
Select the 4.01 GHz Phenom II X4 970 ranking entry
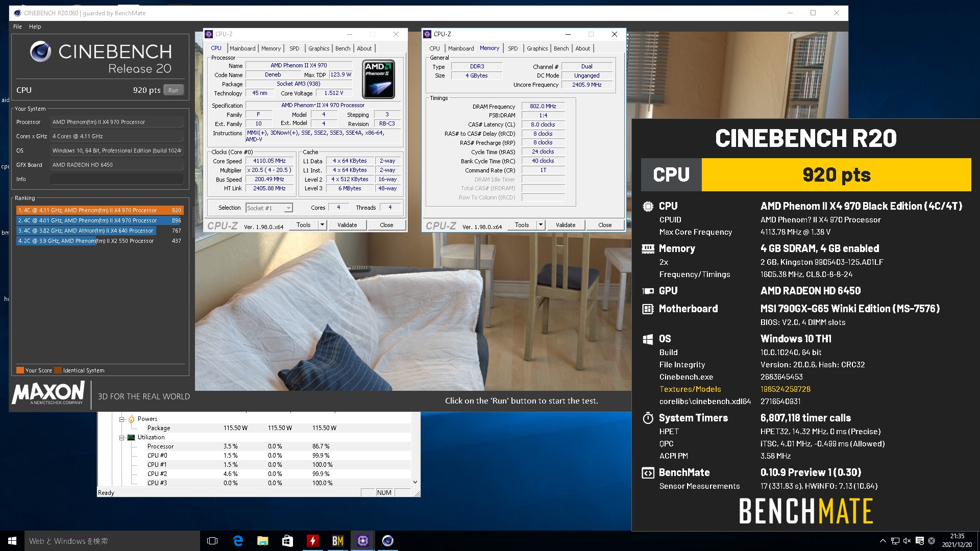click(100, 220)
